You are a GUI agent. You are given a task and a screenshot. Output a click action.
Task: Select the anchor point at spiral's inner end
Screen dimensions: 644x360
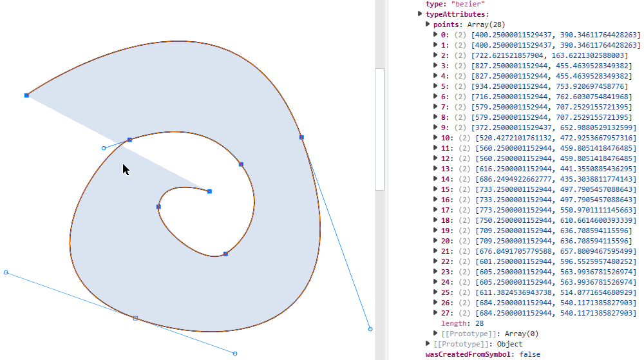pos(209,191)
